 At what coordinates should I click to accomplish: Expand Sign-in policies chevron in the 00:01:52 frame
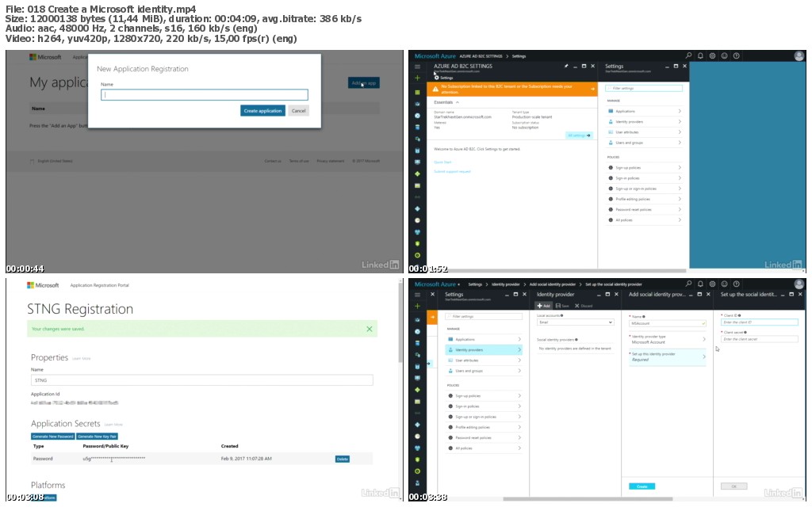coord(680,178)
